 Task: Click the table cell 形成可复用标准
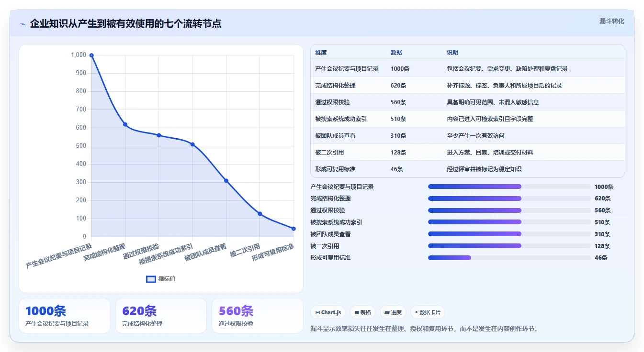coord(335,169)
